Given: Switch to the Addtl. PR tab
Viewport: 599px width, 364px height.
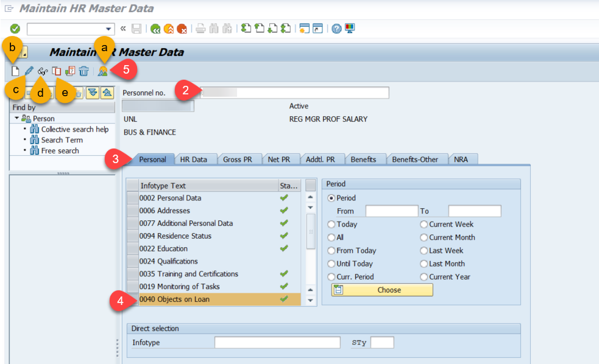Looking at the screenshot, I should [321, 159].
